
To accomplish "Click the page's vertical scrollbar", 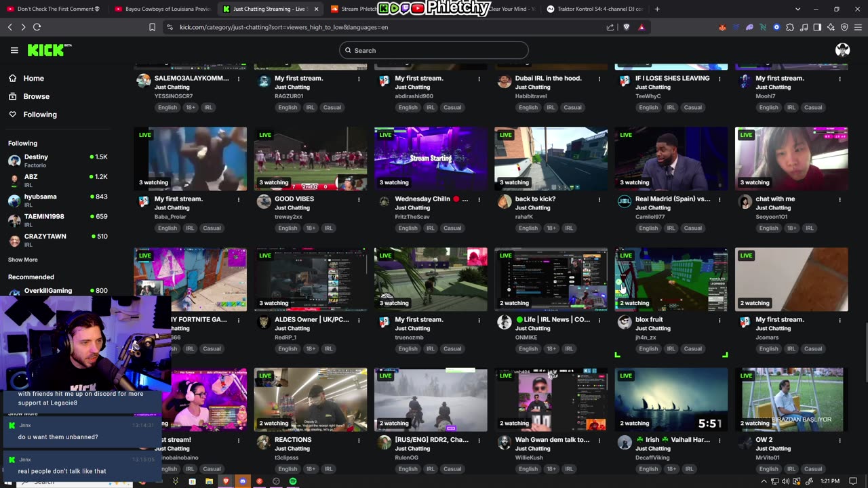I will tap(865, 352).
